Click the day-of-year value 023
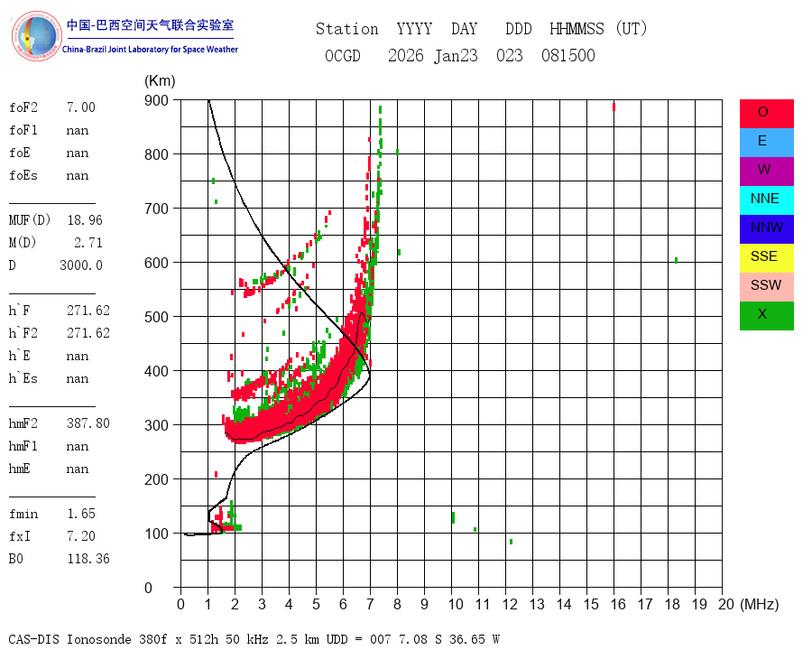The height and width of the screenshot is (650, 812). (510, 55)
